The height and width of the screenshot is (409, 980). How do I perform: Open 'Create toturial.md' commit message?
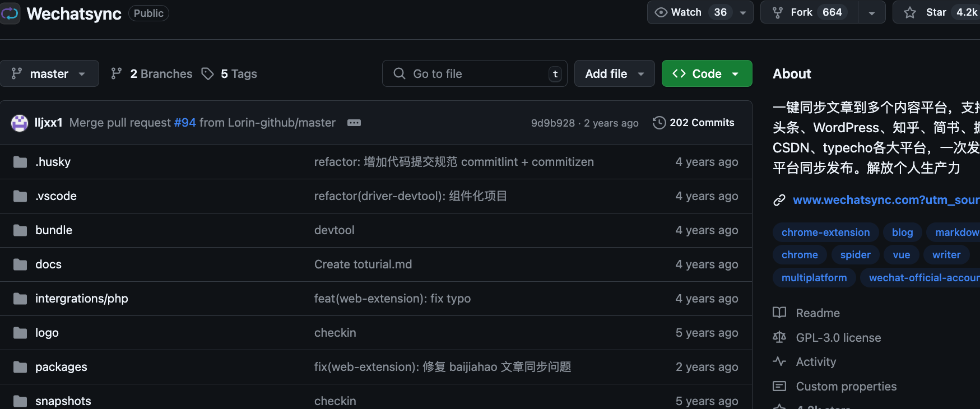(x=363, y=264)
